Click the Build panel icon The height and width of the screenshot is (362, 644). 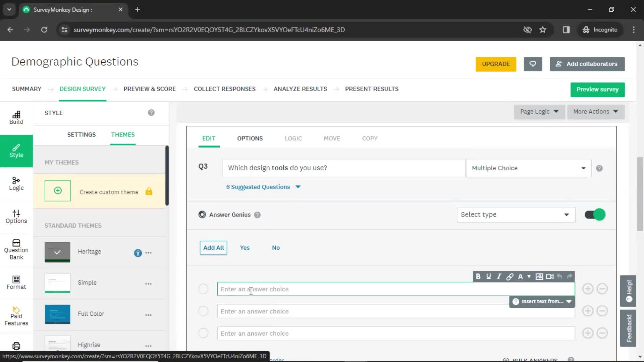pyautogui.click(x=16, y=117)
